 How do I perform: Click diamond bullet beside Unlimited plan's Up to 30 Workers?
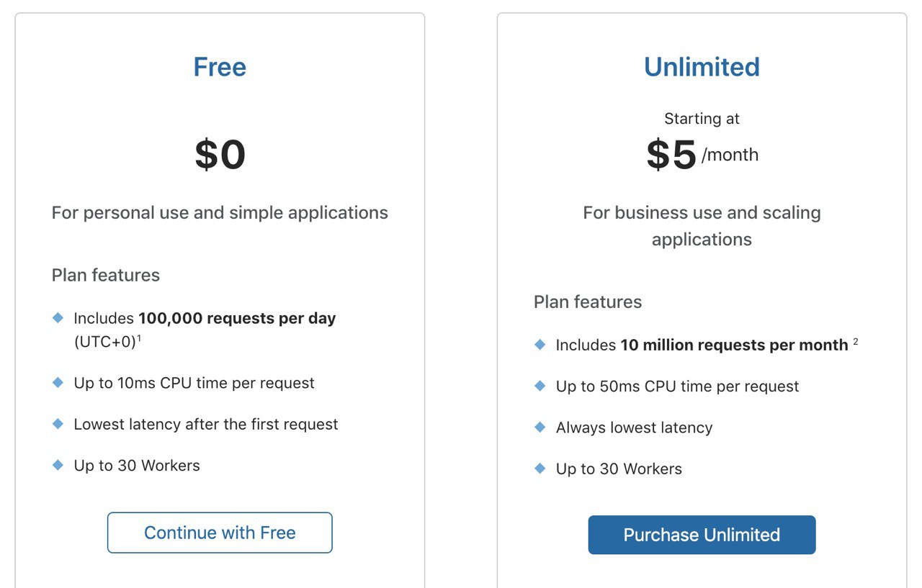click(x=540, y=468)
